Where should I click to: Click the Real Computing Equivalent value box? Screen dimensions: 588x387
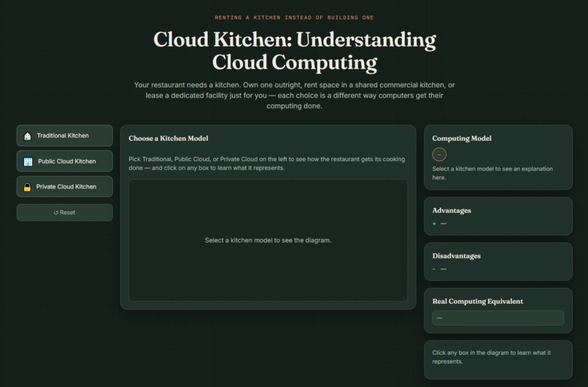pos(498,318)
